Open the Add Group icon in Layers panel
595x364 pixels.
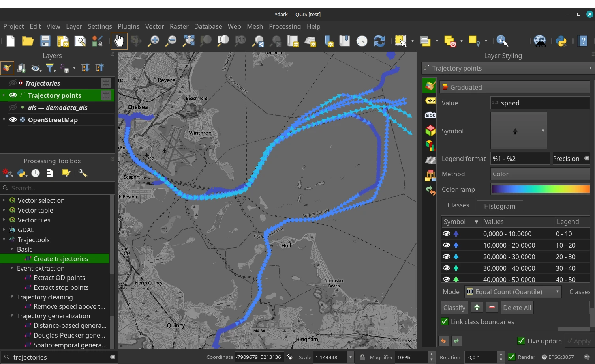[x=21, y=67]
